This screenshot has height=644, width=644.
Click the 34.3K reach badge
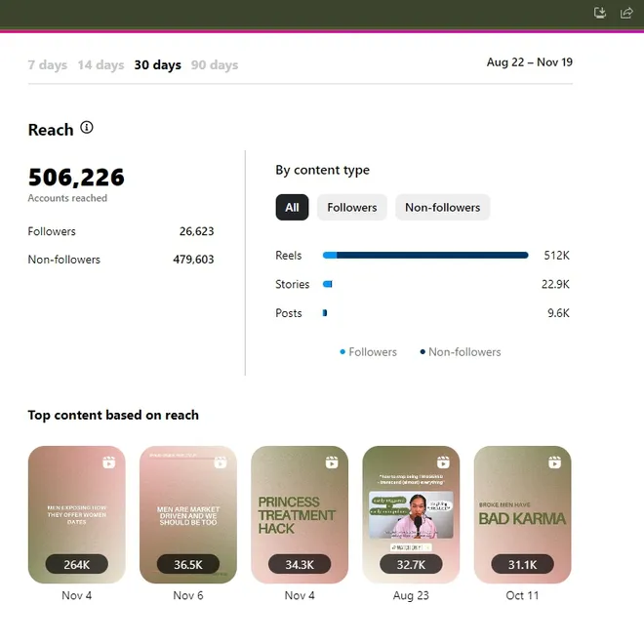[300, 564]
